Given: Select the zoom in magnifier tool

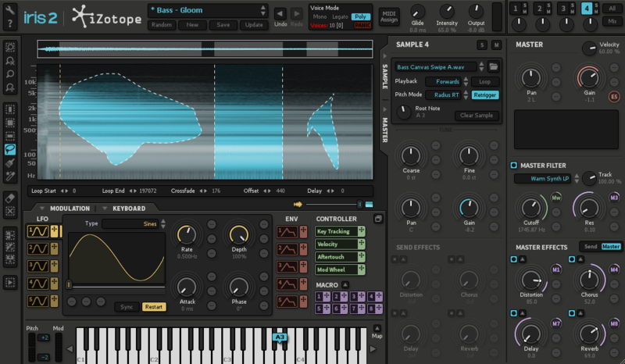Looking at the screenshot, I should 10,74.
